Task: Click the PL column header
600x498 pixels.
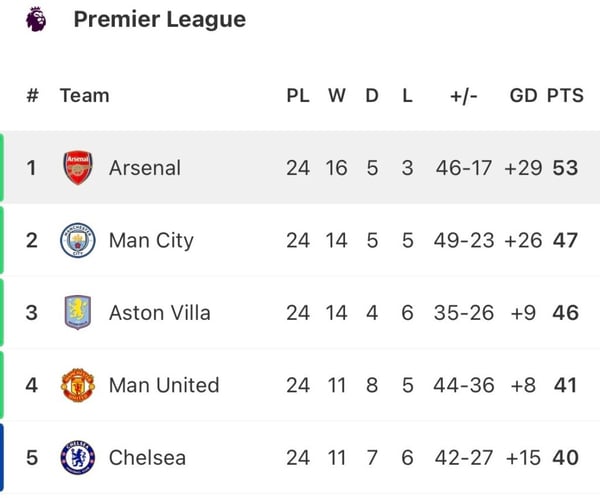Action: click(298, 96)
